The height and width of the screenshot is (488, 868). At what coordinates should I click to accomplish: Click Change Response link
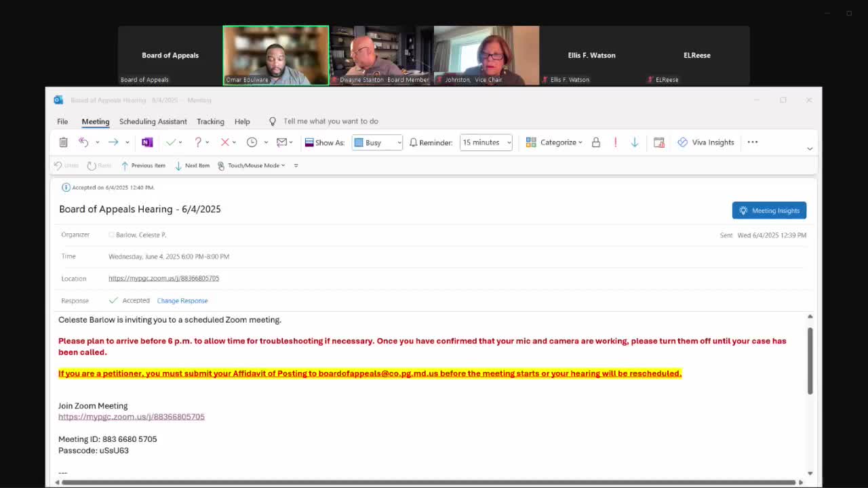coord(182,300)
